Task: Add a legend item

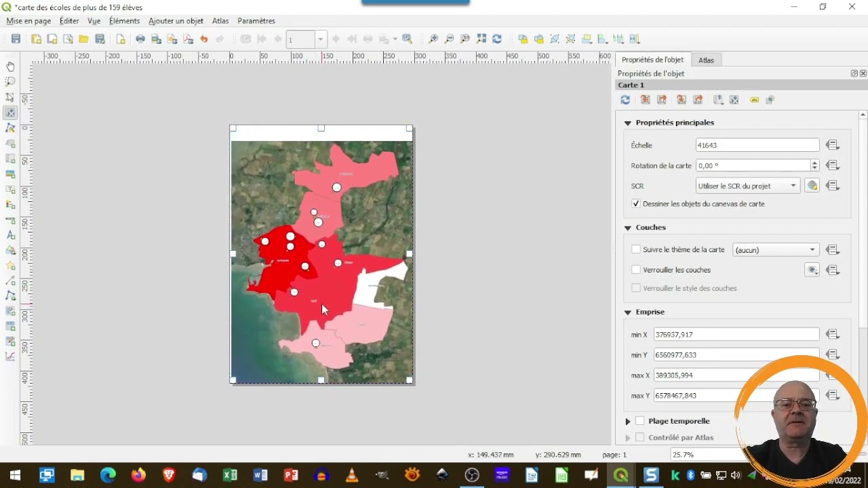Action: point(10,205)
